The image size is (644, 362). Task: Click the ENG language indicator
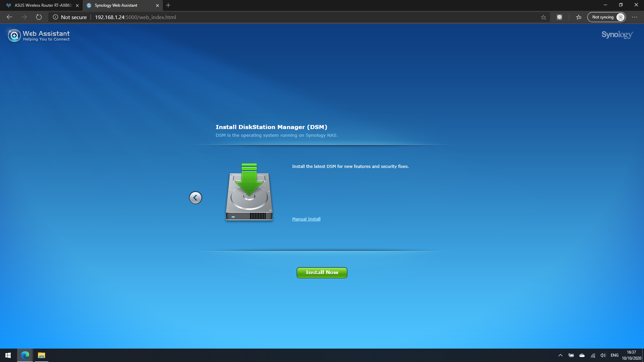(614, 355)
